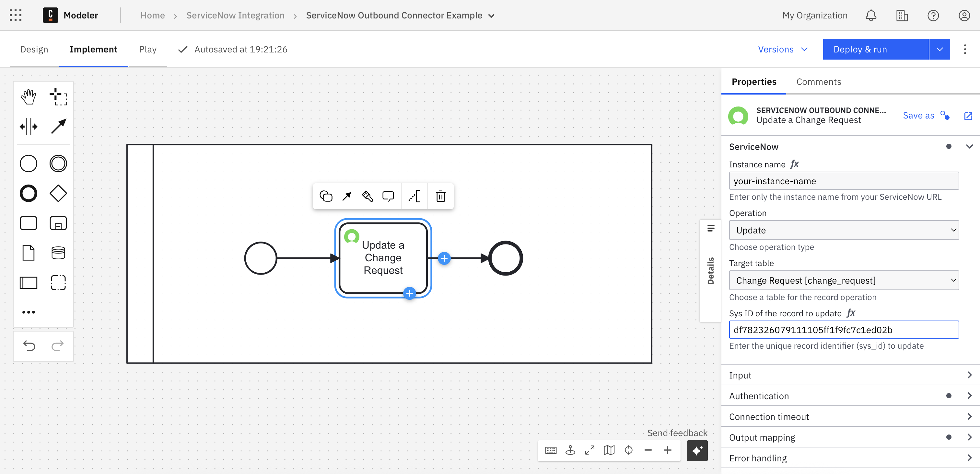Open the Operation dropdown
This screenshot has height=474, width=980.
pyautogui.click(x=844, y=230)
